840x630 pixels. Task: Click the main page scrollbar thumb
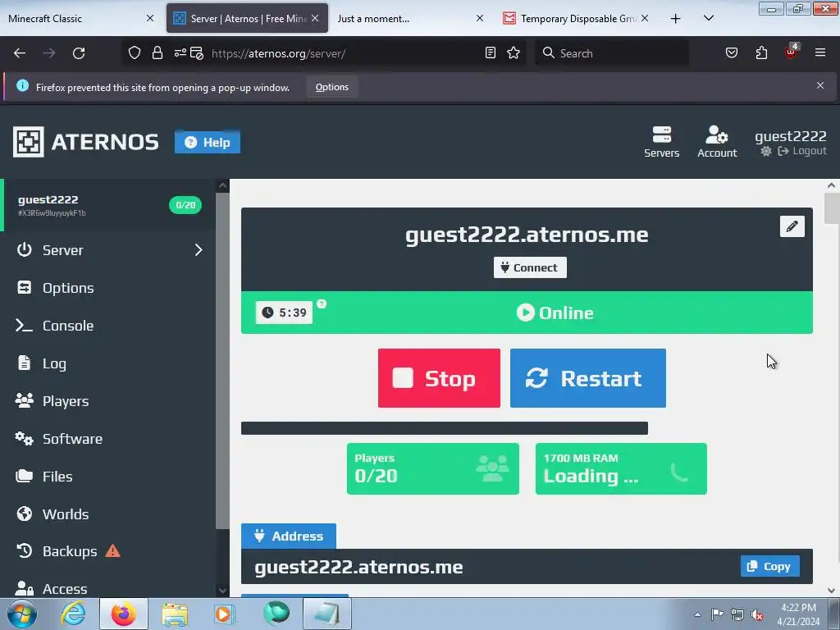(832, 208)
